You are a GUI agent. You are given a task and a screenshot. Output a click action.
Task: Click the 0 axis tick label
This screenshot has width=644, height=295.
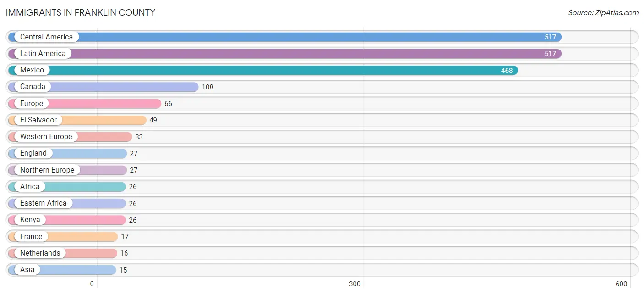[92, 284]
